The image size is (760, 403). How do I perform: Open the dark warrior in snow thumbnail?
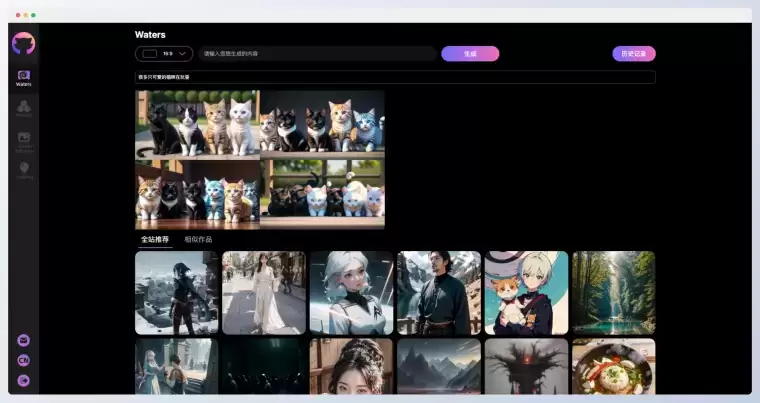[x=177, y=293]
